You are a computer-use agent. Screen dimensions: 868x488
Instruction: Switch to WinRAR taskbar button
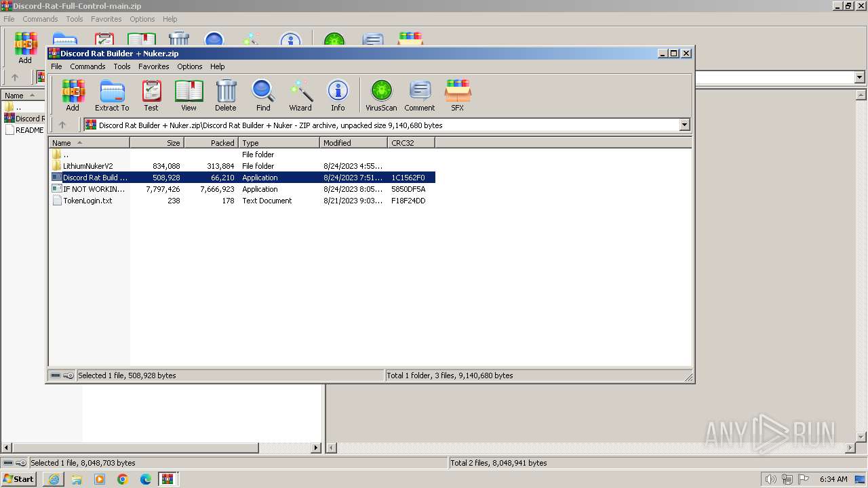[x=168, y=479]
